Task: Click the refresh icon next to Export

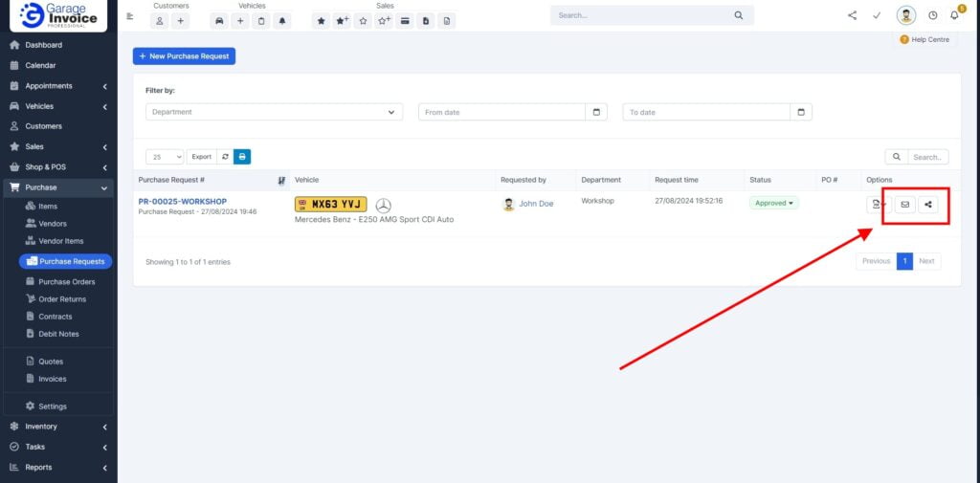Action: coord(225,157)
